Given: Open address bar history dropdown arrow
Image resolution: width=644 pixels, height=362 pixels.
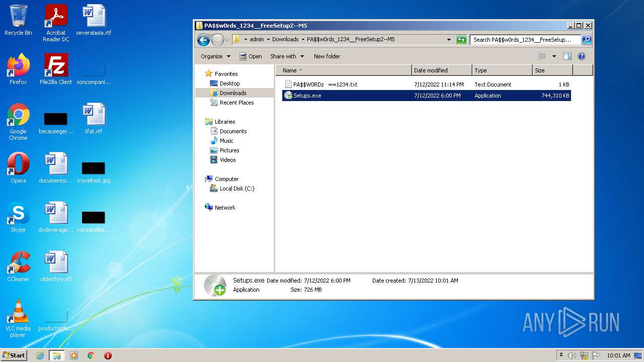Looking at the screenshot, I should click(449, 40).
